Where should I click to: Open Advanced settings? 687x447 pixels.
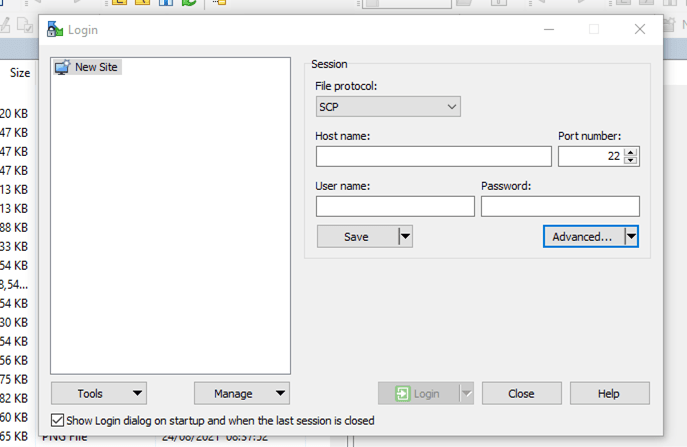pyautogui.click(x=583, y=237)
